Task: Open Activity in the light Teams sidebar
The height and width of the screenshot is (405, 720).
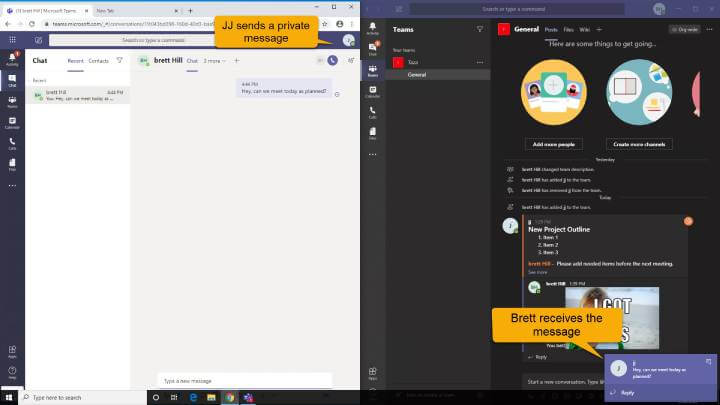Action: coord(12,59)
